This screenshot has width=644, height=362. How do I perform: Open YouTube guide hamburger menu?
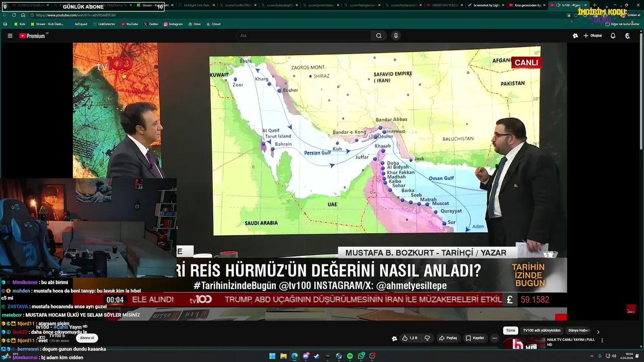pyautogui.click(x=10, y=36)
